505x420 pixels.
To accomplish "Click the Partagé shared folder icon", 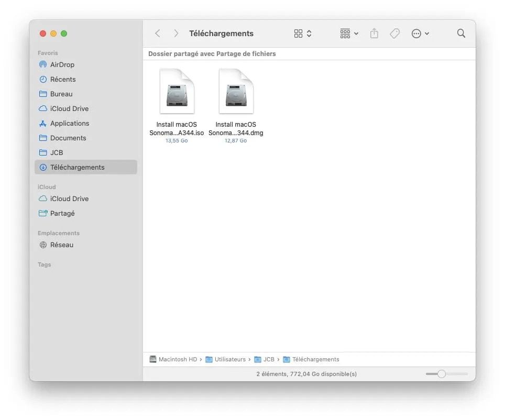I will tap(43, 213).
